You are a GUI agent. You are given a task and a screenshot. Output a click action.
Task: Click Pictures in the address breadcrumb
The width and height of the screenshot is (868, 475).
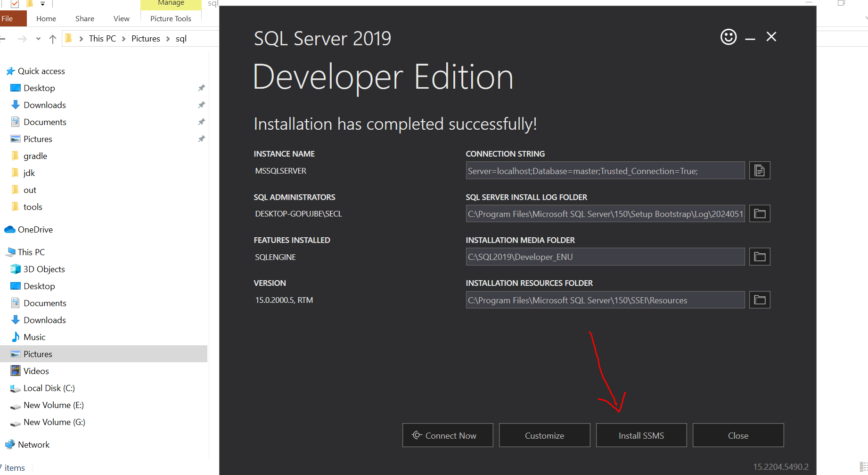146,39
